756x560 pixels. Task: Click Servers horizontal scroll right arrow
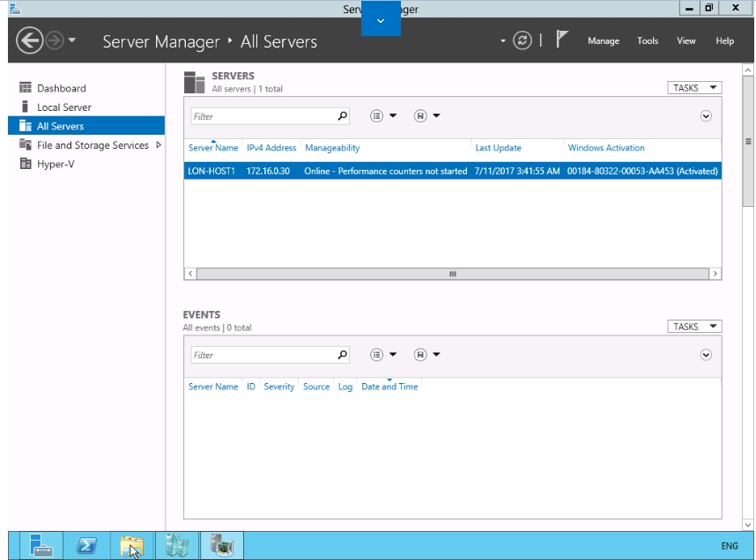point(715,274)
